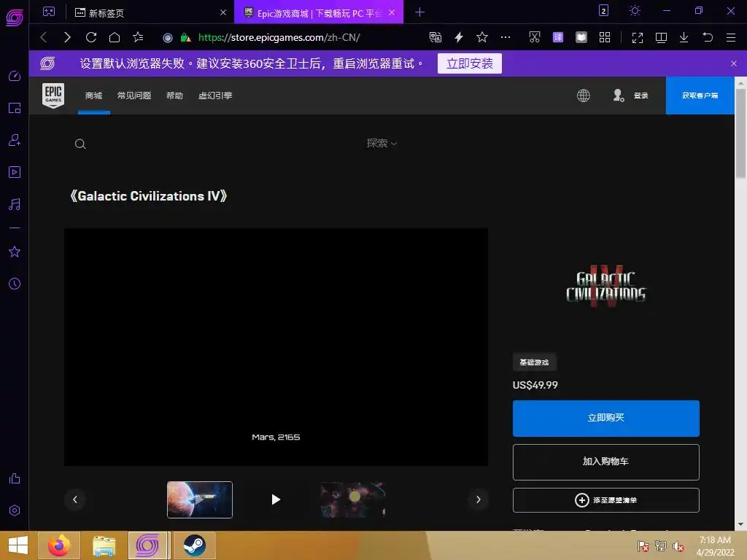Open the 常见问题 nav item
This screenshot has width=747, height=560.
point(134,96)
